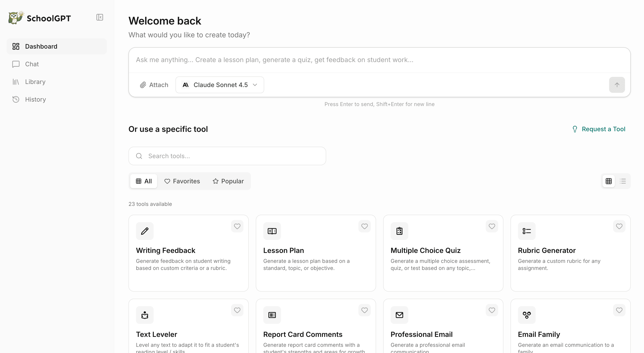Screen dimensions: 644x353
Task: Favorite the Writing Feedback tool
Action: coord(237,226)
